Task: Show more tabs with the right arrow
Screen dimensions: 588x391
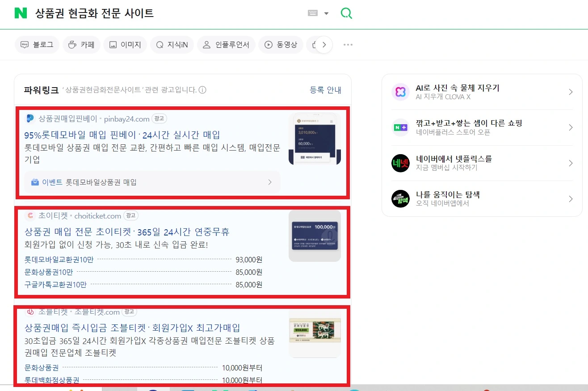Action: 324,45
